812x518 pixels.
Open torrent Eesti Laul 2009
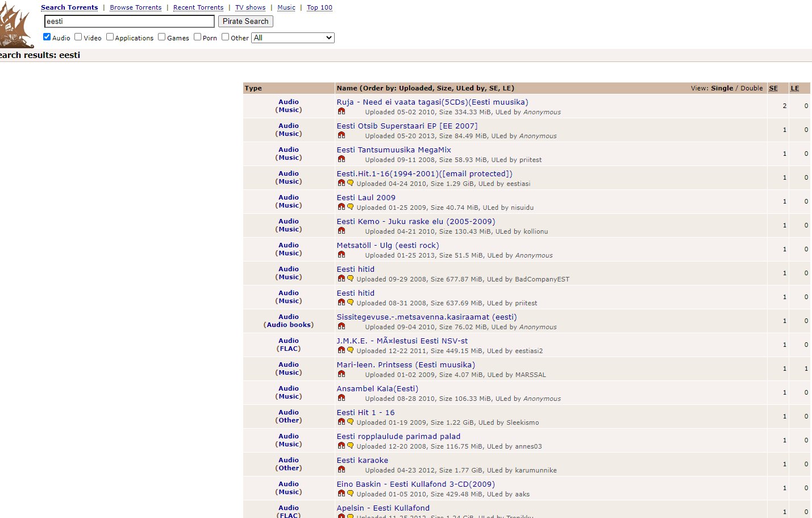(x=366, y=198)
